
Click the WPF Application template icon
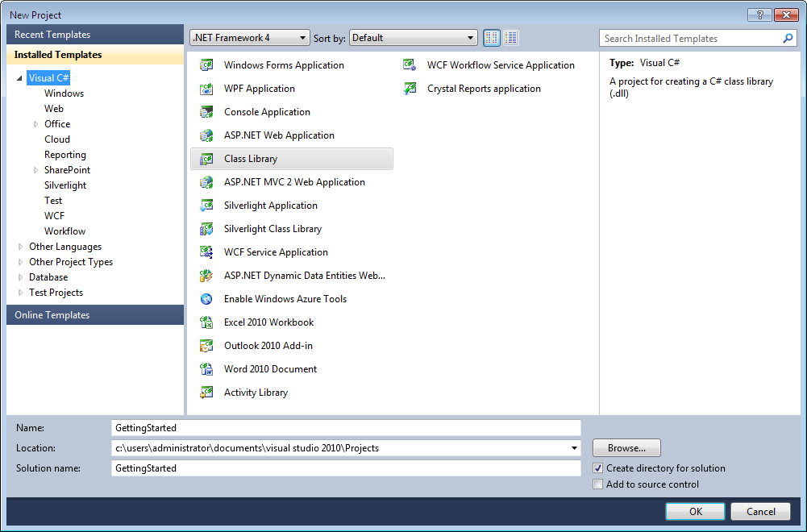click(x=206, y=89)
